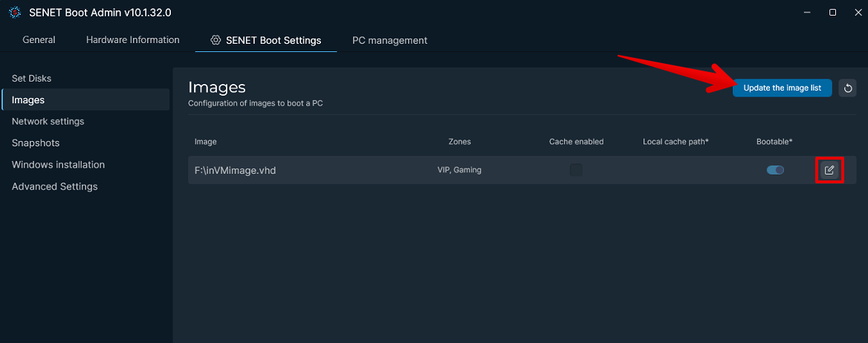Click the reload icon beside Update the image list
This screenshot has width=868, height=343.
pyautogui.click(x=847, y=88)
